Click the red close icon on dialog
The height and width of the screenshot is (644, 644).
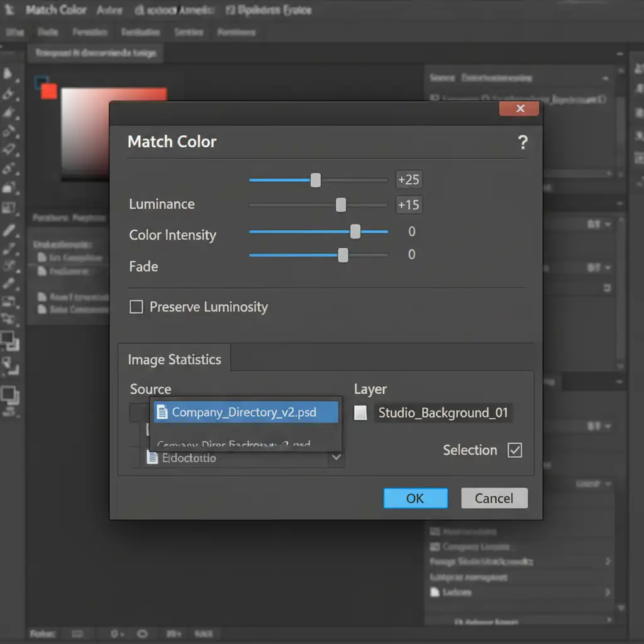tap(519, 109)
